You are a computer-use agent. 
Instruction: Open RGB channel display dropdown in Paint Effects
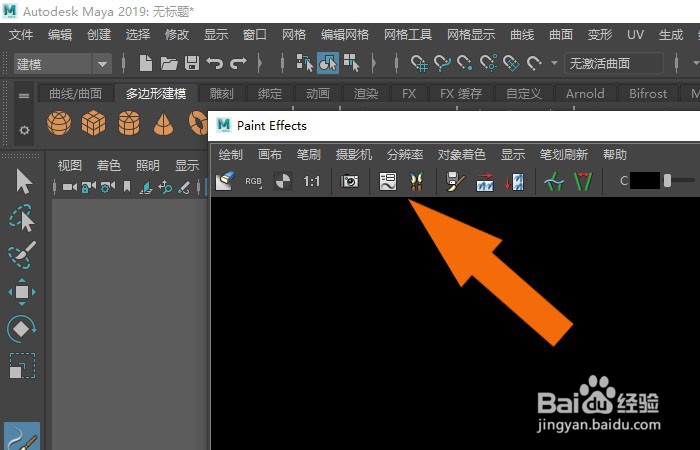tap(254, 181)
